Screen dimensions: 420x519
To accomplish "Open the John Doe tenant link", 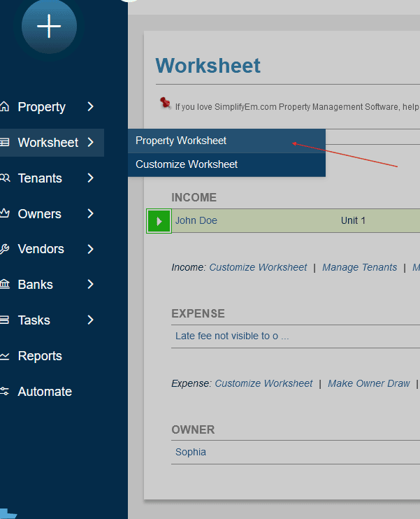I will pos(196,220).
